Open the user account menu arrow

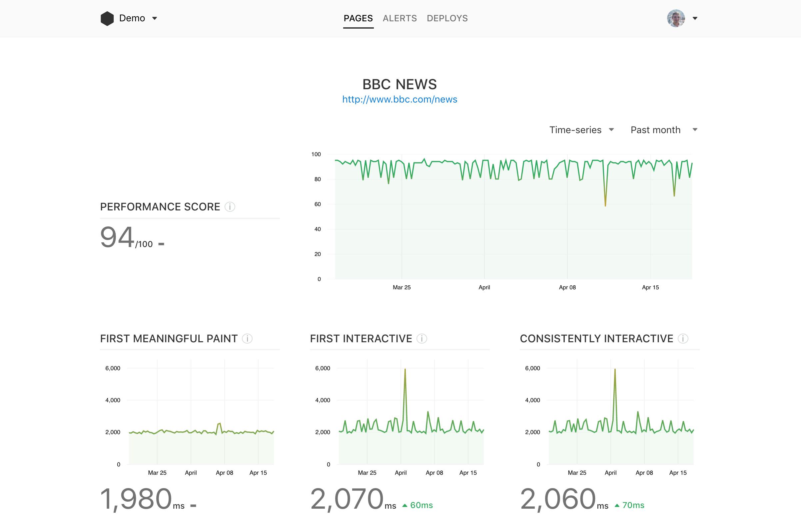pyautogui.click(x=695, y=18)
